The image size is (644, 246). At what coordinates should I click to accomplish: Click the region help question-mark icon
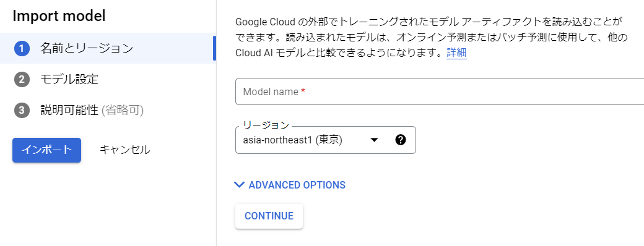[x=401, y=140]
